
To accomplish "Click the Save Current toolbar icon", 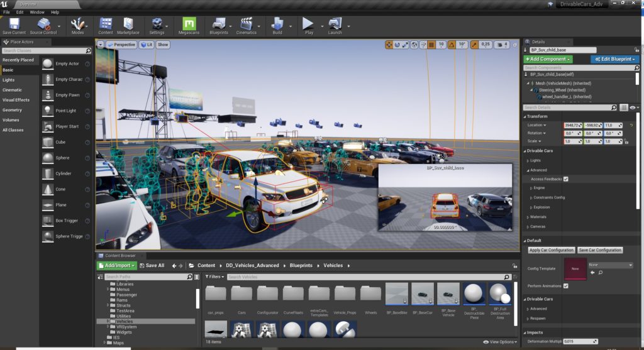I will [14, 25].
